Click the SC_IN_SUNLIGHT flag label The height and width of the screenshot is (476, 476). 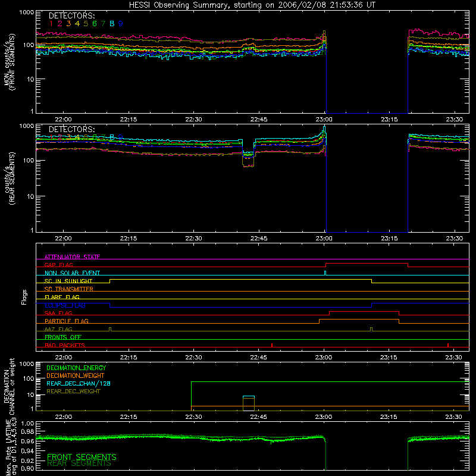coord(68,281)
